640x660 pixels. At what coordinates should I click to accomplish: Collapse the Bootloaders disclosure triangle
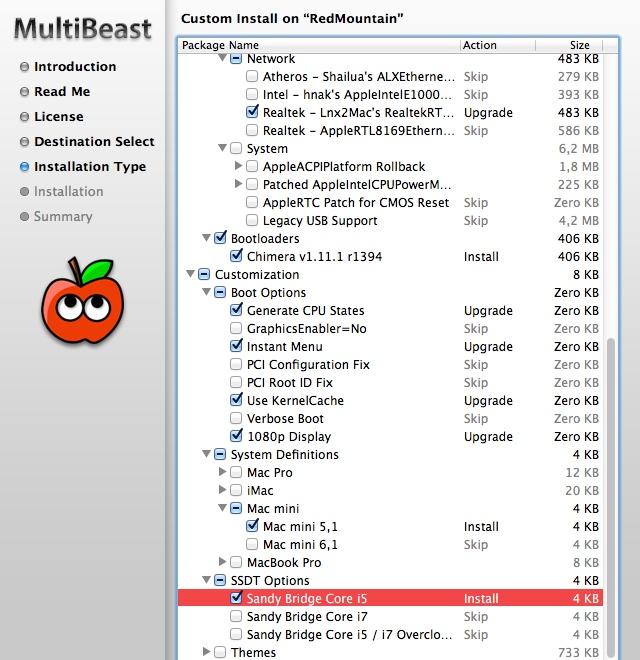[x=206, y=238]
